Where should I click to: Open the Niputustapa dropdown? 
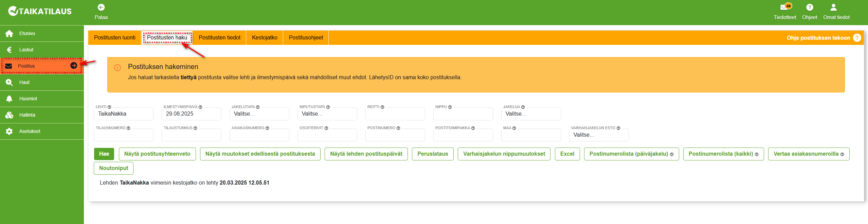click(x=327, y=114)
